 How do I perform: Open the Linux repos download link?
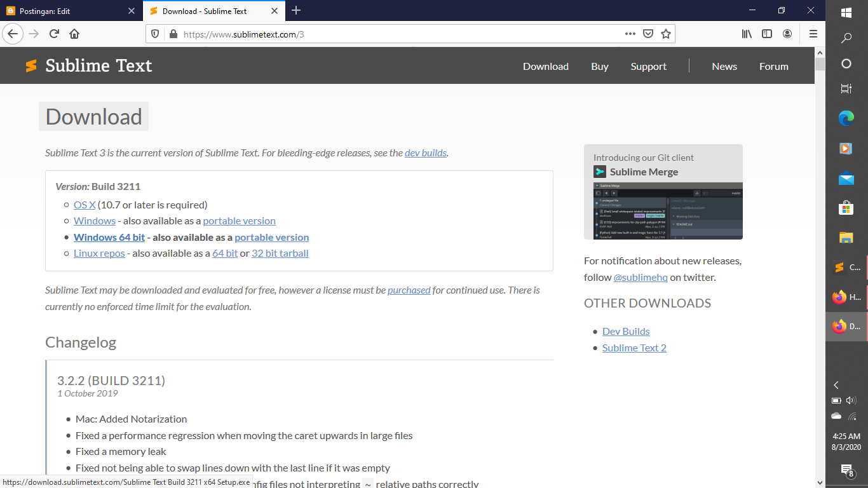click(99, 253)
